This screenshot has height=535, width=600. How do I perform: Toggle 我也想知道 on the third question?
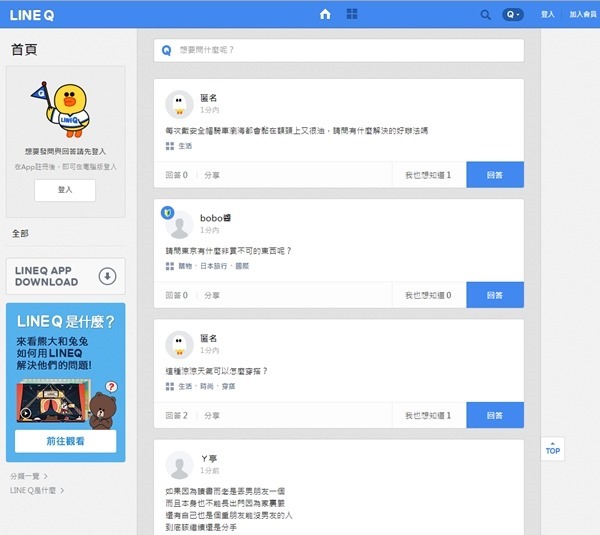point(427,415)
